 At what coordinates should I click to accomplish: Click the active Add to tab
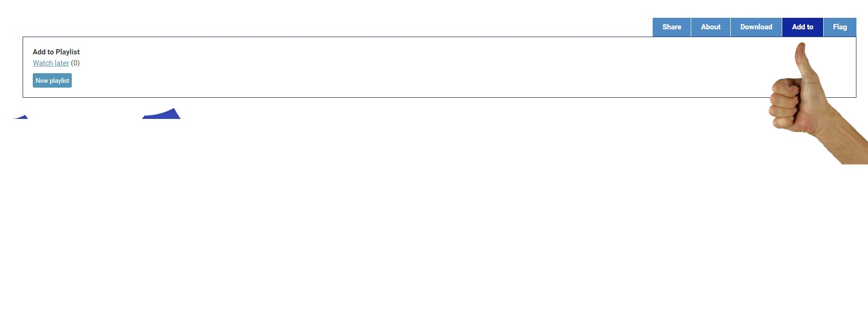point(802,27)
